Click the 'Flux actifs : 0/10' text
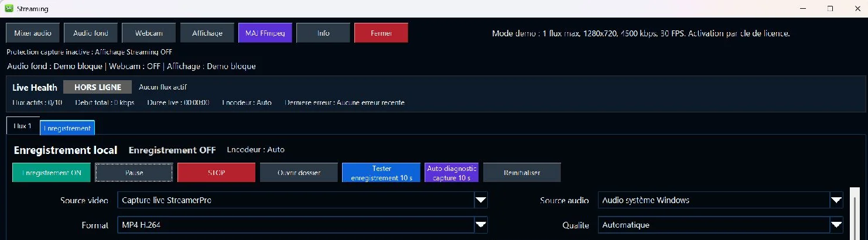Viewport: 868px width, 240px height. pos(37,102)
